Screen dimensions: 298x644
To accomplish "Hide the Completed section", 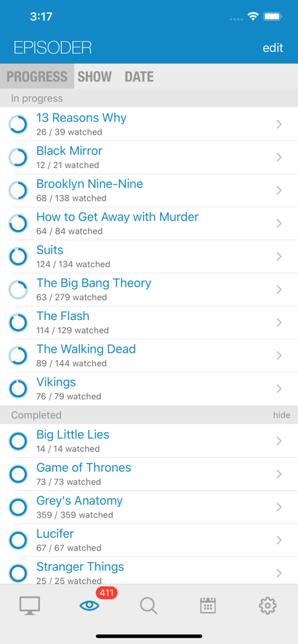I will [281, 415].
